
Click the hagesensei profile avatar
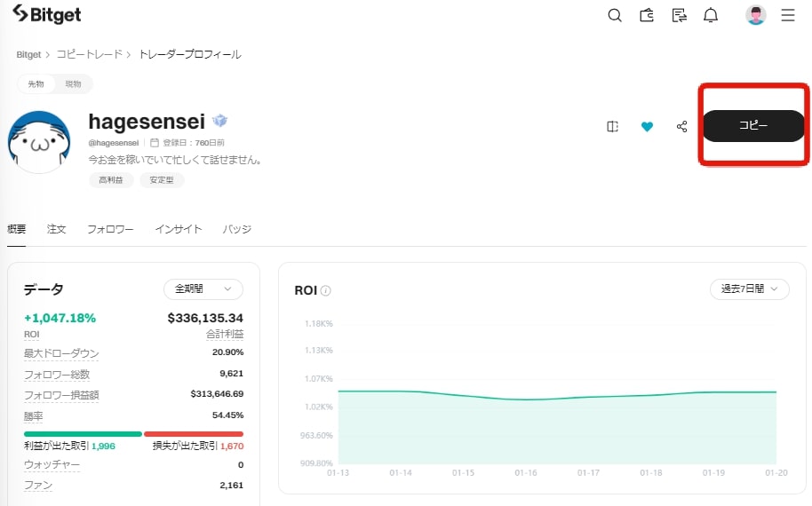[39, 141]
